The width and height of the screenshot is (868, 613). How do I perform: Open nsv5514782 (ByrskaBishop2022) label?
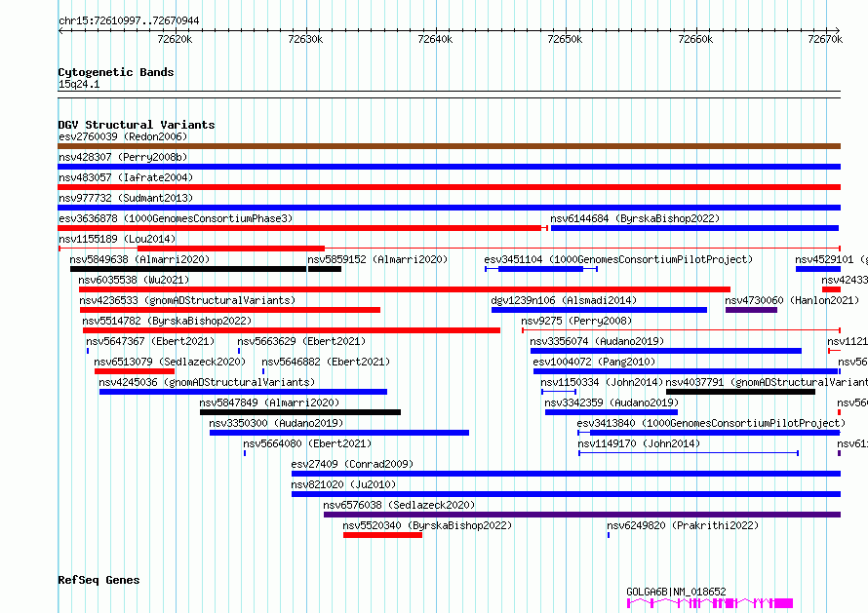click(x=167, y=321)
